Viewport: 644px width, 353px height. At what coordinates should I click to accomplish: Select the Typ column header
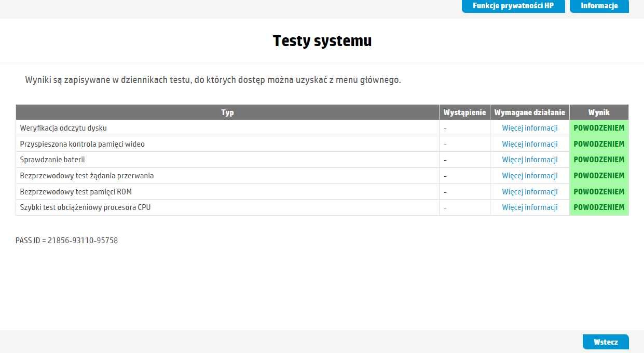click(x=227, y=112)
